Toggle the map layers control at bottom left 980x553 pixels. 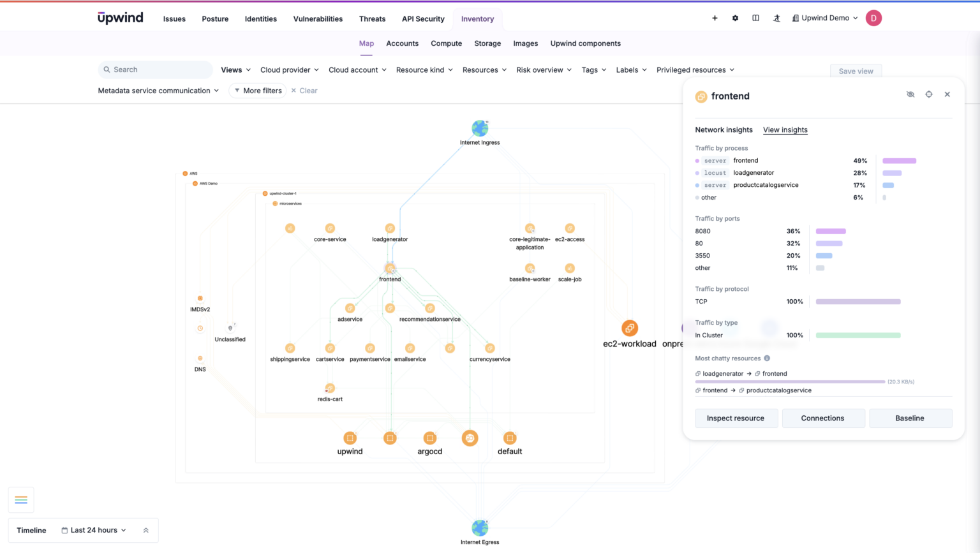pyautogui.click(x=21, y=499)
